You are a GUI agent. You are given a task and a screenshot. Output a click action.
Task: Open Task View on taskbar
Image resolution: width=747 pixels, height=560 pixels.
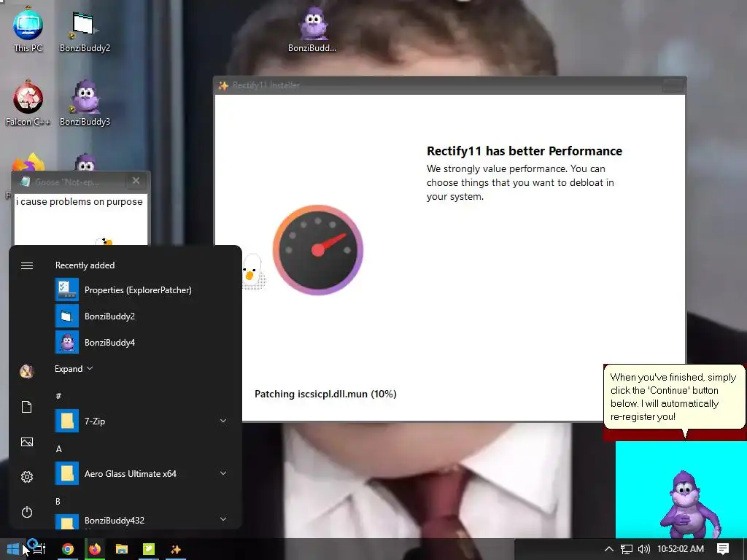coord(39,549)
